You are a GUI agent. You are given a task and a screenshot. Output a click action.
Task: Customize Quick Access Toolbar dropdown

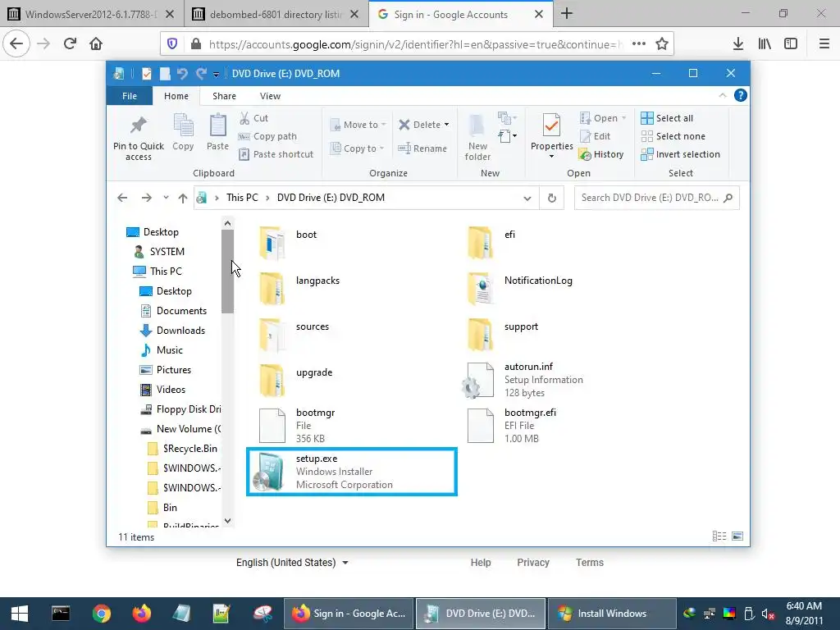click(x=216, y=74)
